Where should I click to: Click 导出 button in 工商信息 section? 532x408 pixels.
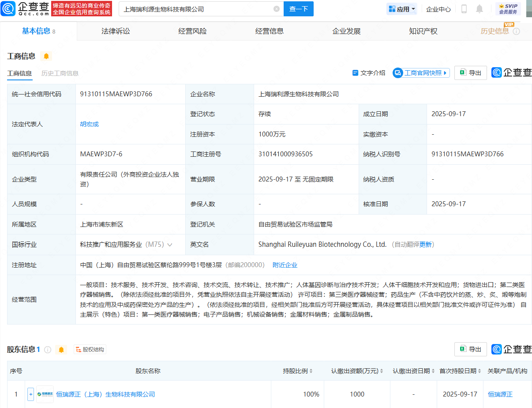[x=471, y=73]
